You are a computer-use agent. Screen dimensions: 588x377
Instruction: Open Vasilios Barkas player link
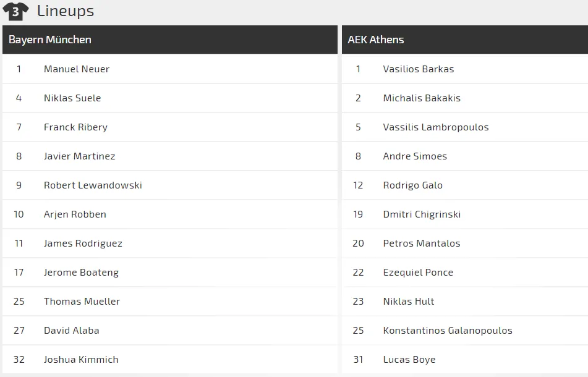pos(419,69)
